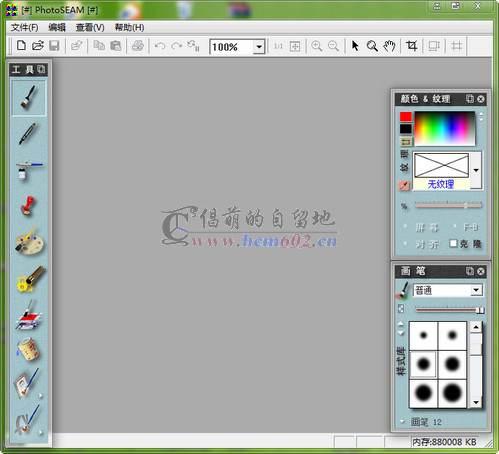This screenshot has width=499, height=454.
Task: Create a new document from toolbar
Action: 21,45
